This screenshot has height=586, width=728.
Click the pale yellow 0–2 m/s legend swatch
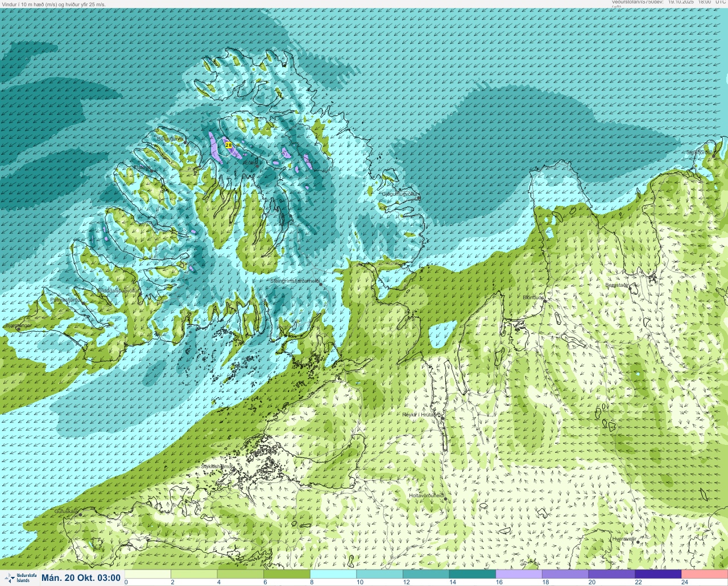coord(148,574)
